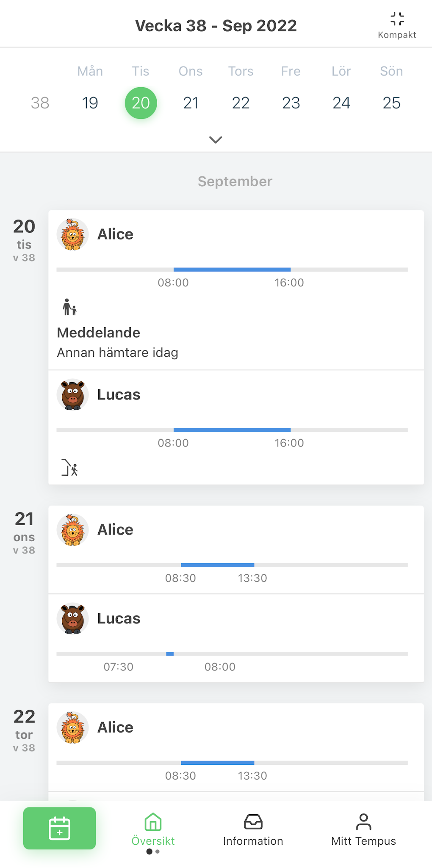This screenshot has width=432, height=868.
Task: Select Sunday 25 in the week strip
Action: [x=391, y=103]
